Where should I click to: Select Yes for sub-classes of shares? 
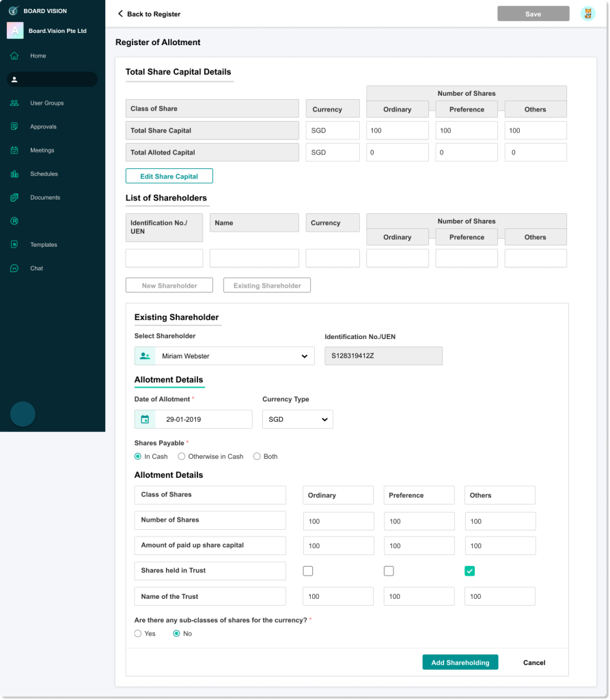138,634
